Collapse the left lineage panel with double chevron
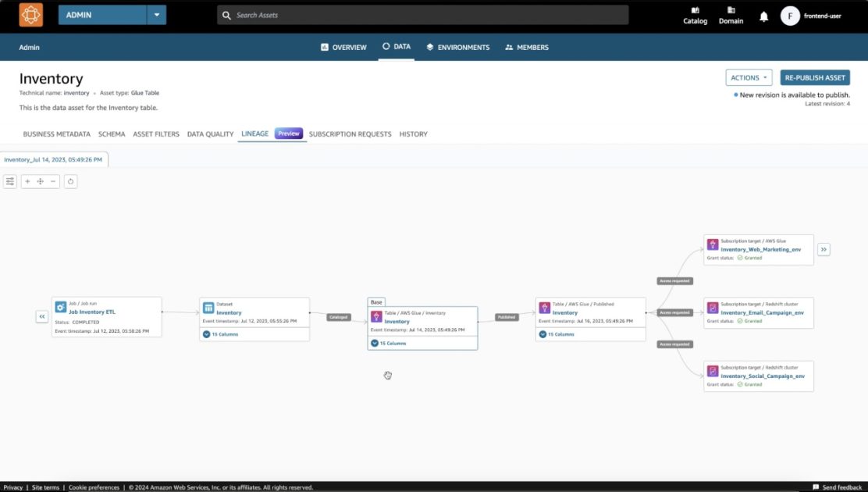Screen dimensions: 868x492 pos(41,316)
